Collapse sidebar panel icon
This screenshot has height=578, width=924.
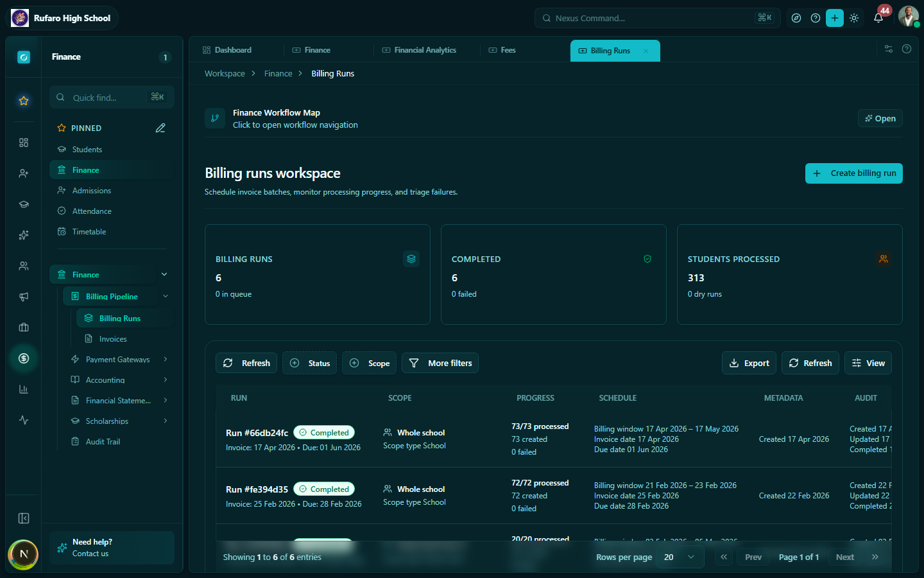24,518
